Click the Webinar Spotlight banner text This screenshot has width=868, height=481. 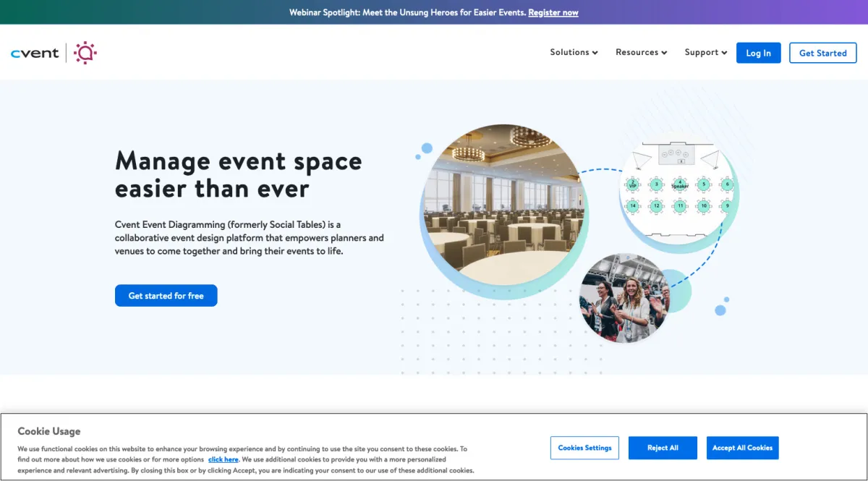(x=407, y=12)
